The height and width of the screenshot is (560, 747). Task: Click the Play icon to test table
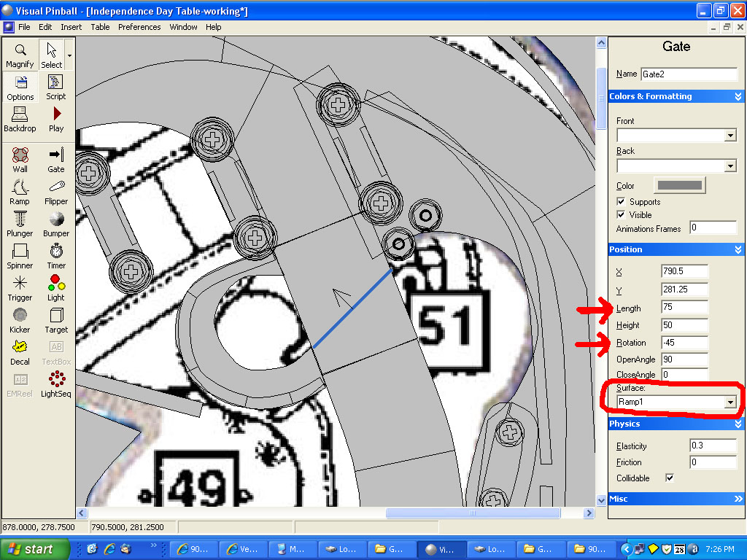coord(56,119)
